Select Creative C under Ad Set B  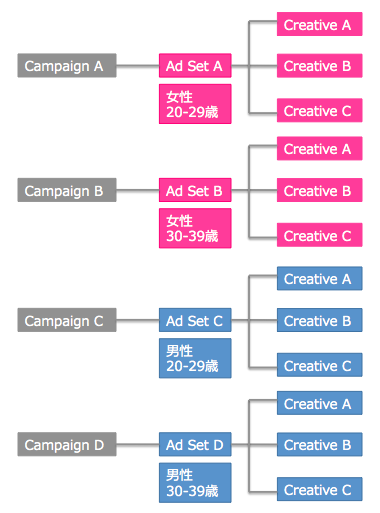(320, 235)
